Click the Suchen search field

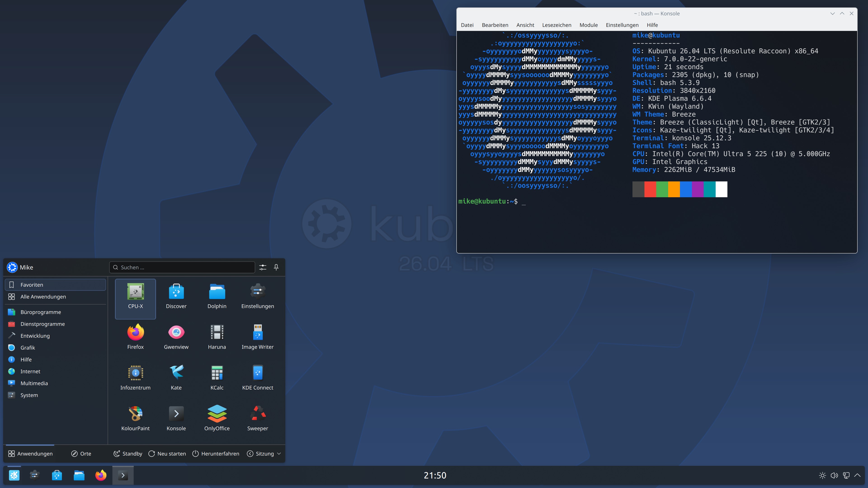click(x=182, y=267)
